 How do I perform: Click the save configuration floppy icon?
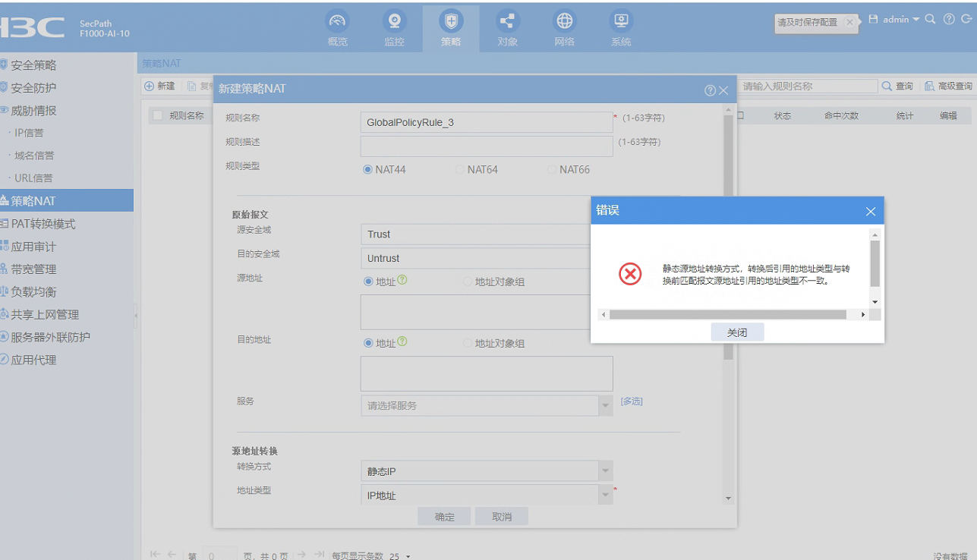873,19
